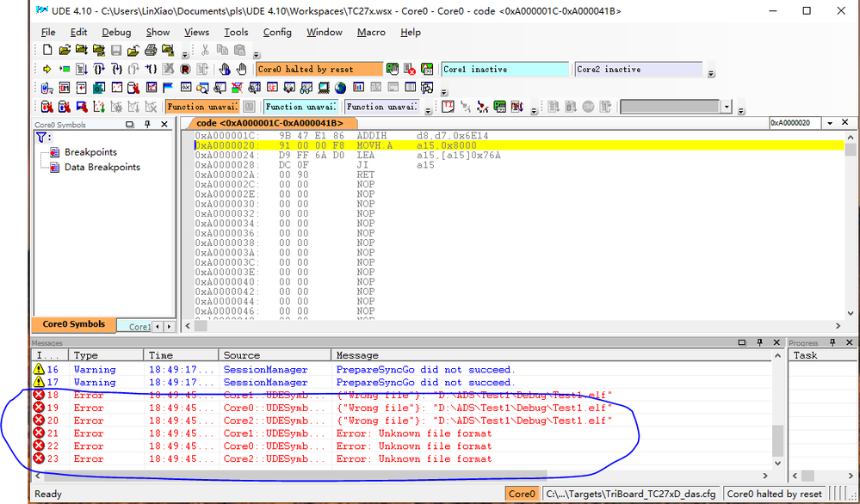
Task: Click the filter funnel icon in Symbols panel
Action: point(42,138)
